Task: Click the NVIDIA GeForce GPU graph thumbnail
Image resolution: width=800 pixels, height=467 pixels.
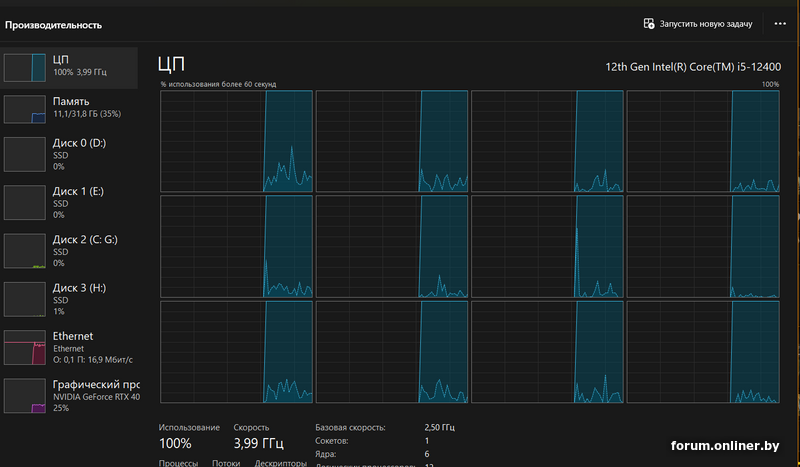Action: [25, 395]
